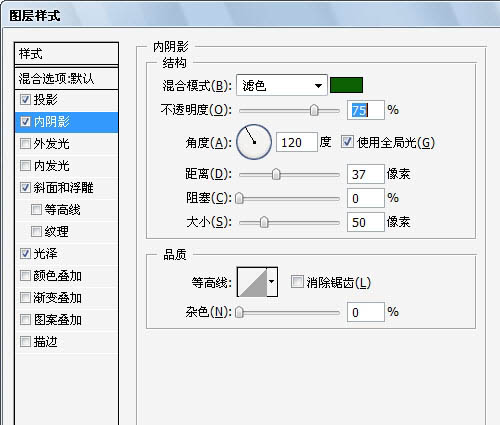
Task: Uncheck the 内阴影 inner shadow checkbox
Action: 25,122
